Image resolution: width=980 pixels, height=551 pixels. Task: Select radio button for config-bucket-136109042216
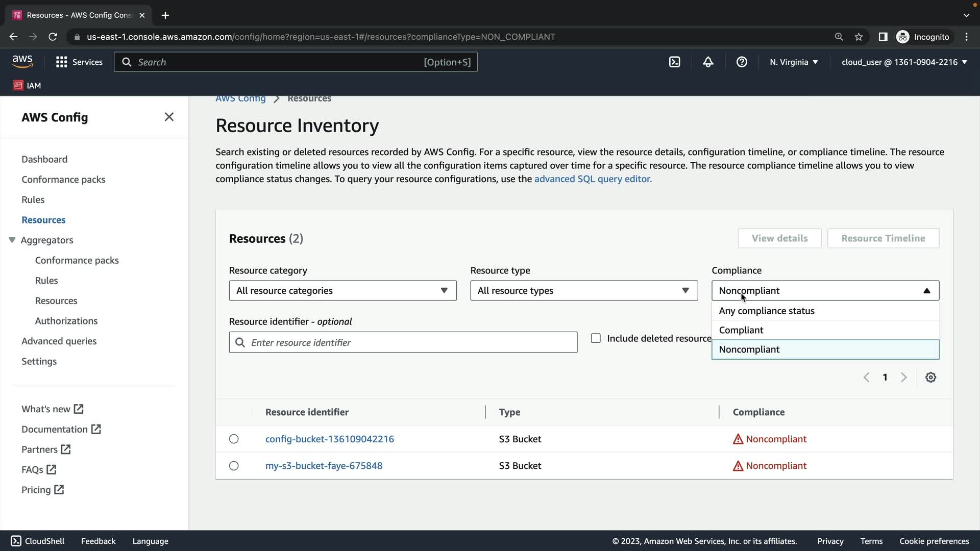point(234,439)
